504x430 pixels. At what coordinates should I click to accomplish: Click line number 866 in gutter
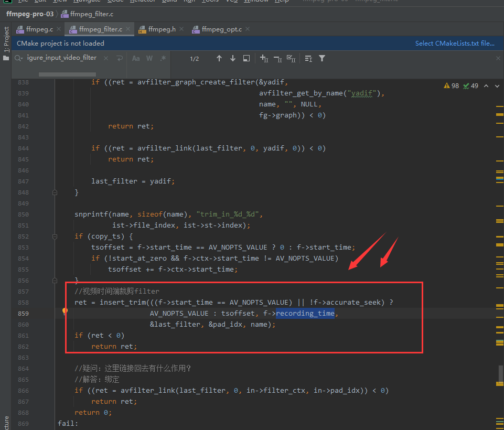(23, 391)
